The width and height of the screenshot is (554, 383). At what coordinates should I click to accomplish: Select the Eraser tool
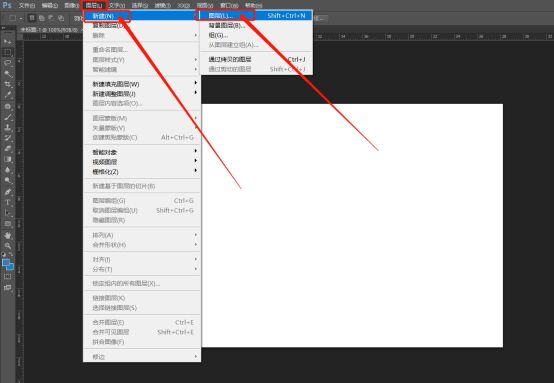(7, 149)
